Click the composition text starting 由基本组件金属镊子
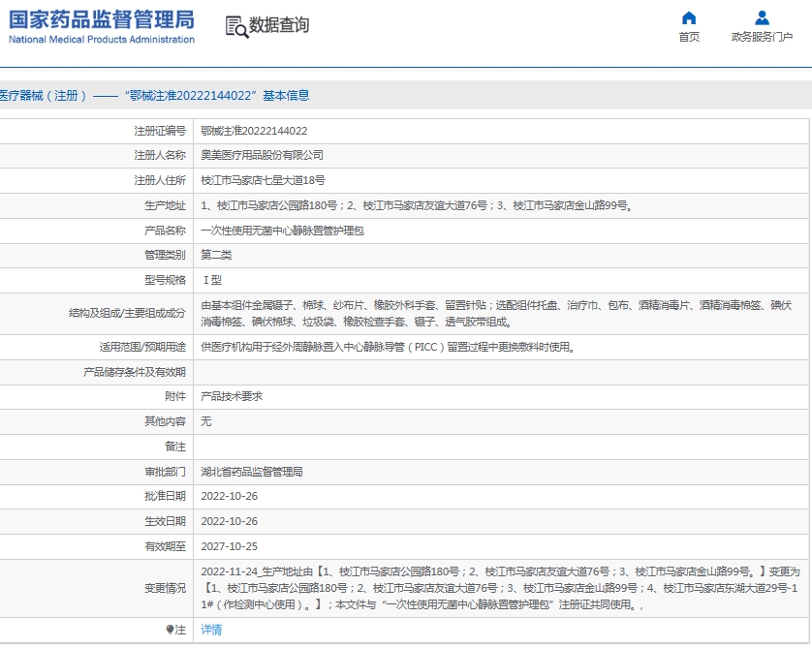The height and width of the screenshot is (648, 812). point(496,314)
